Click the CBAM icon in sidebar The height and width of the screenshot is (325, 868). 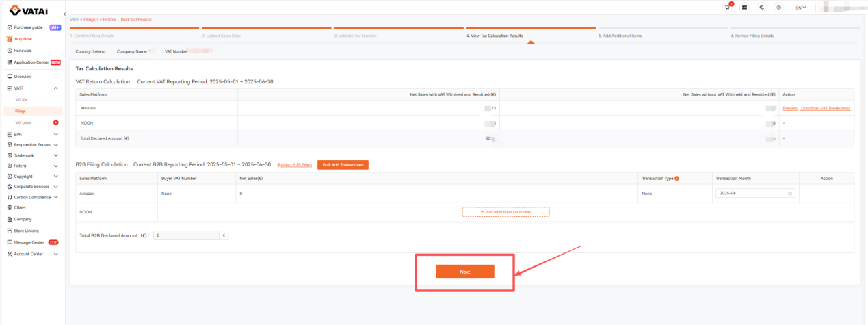10,207
